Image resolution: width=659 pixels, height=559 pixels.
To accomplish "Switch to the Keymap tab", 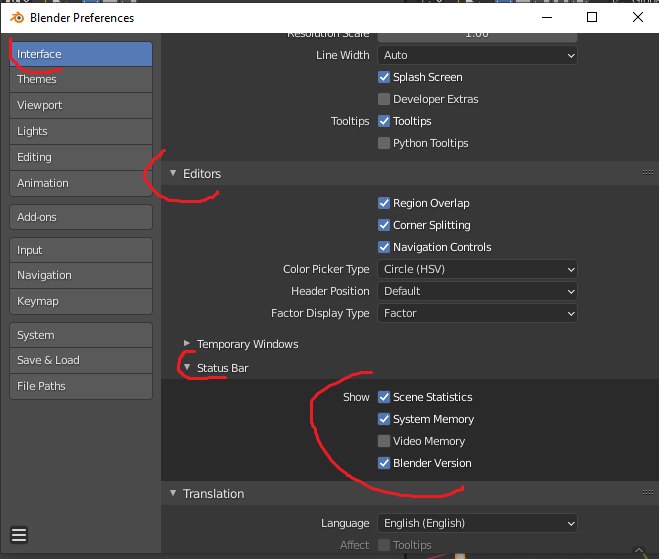I will [x=81, y=301].
